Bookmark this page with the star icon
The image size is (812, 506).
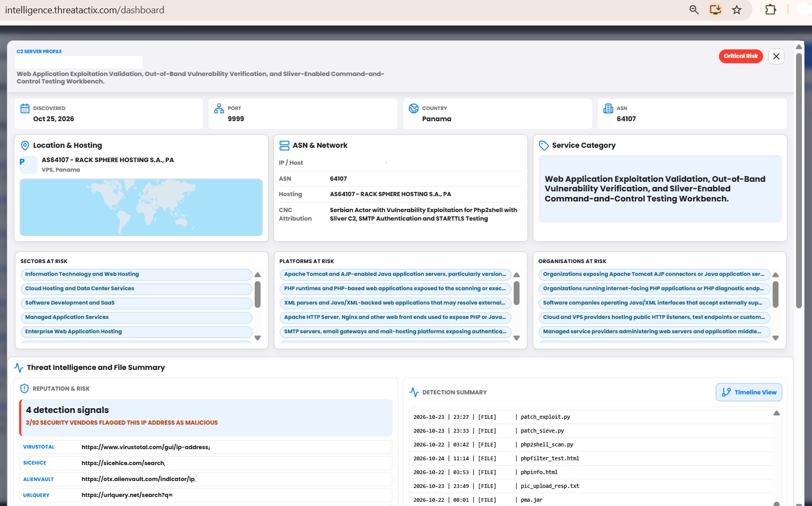coord(736,10)
